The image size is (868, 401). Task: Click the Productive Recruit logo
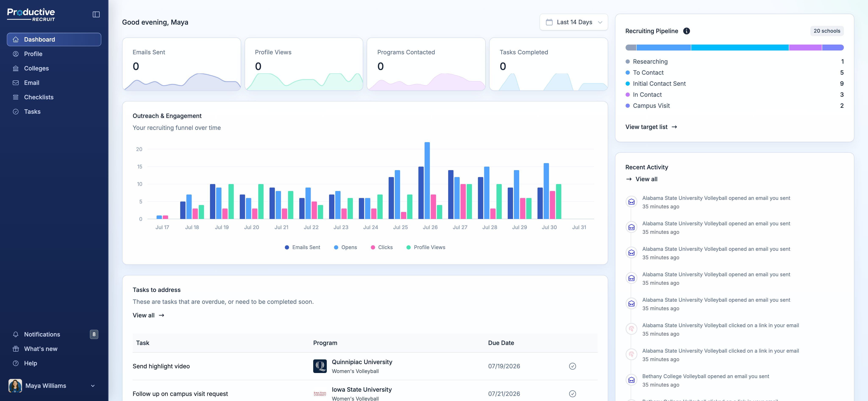pos(31,14)
